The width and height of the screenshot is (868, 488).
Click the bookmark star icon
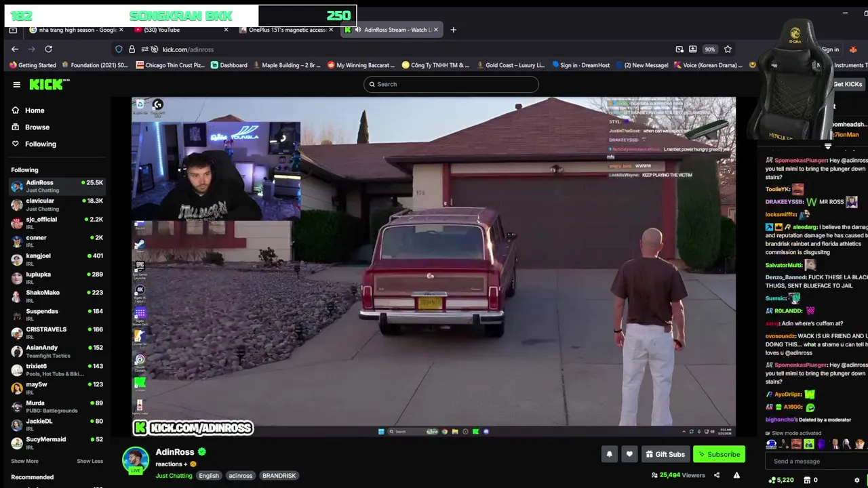[x=728, y=49]
